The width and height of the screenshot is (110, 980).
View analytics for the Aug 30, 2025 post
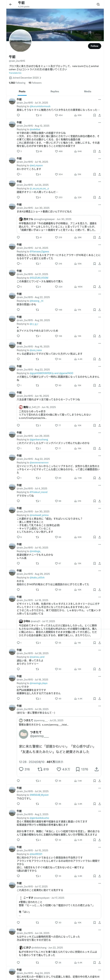tap(76, 336)
